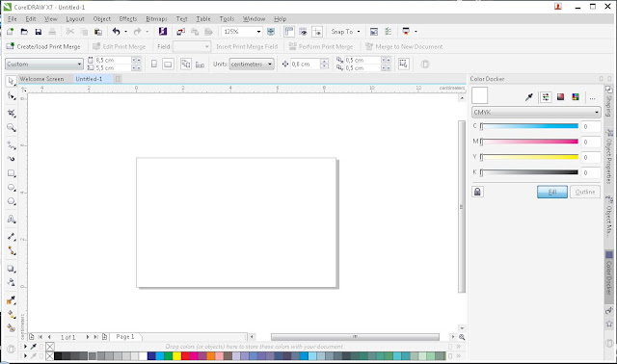Select the Artistic Media tool
Screen dimensions: 617x364
click(x=12, y=159)
